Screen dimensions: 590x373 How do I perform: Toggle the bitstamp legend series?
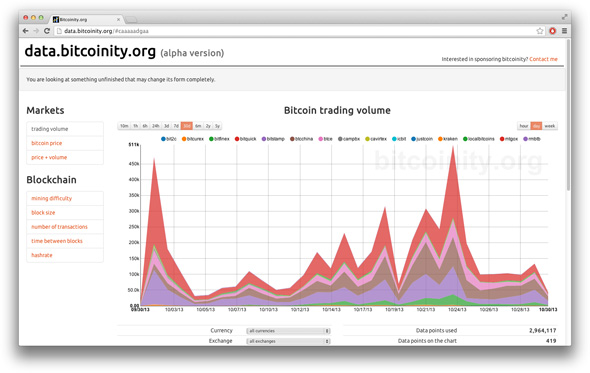point(273,139)
